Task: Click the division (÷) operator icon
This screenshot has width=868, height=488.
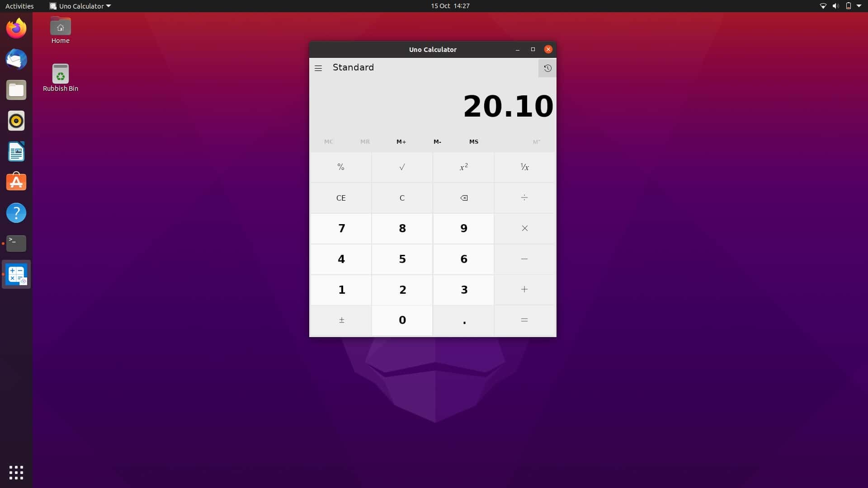Action: [524, 197]
